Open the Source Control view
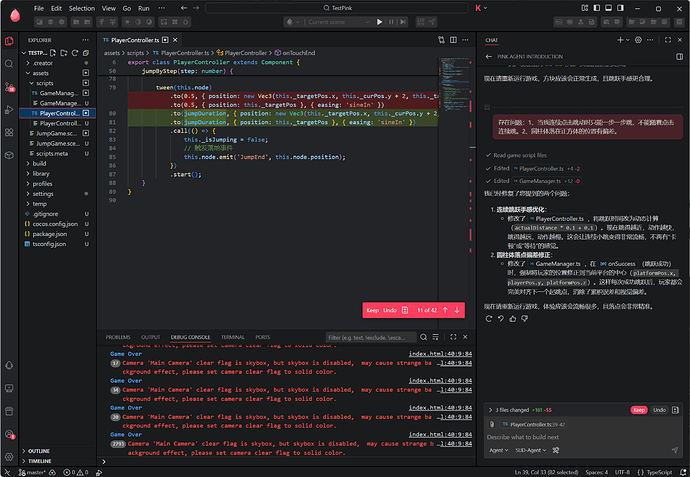This screenshot has width=690, height=477. coord(9,89)
